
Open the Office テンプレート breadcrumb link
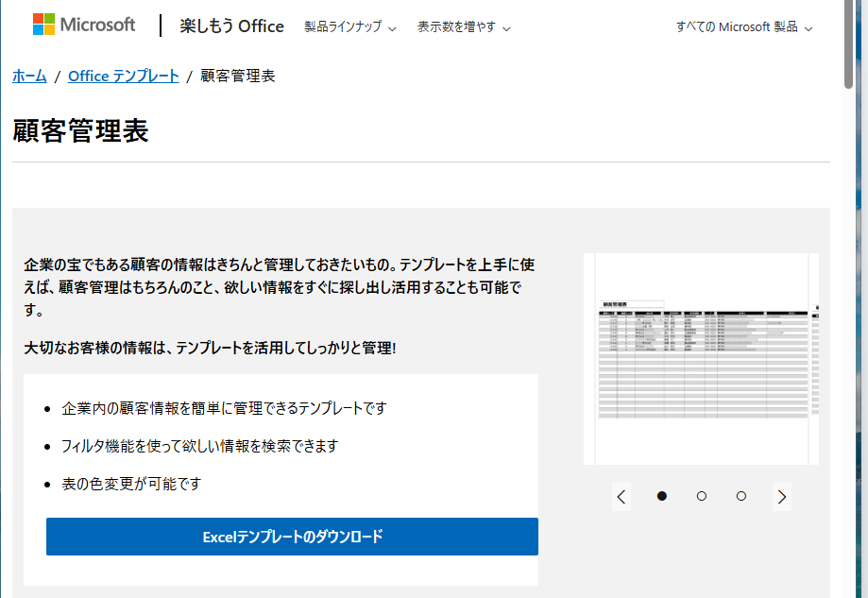[124, 76]
